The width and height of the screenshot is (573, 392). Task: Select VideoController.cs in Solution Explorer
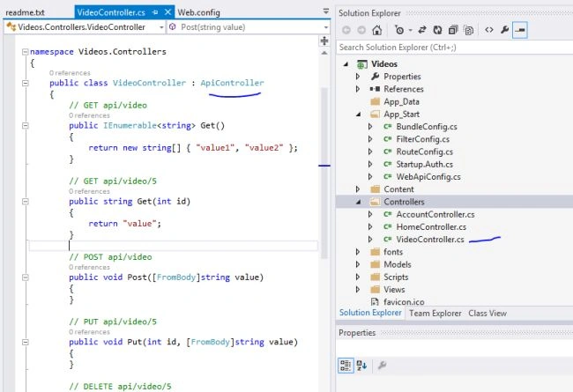[430, 240]
